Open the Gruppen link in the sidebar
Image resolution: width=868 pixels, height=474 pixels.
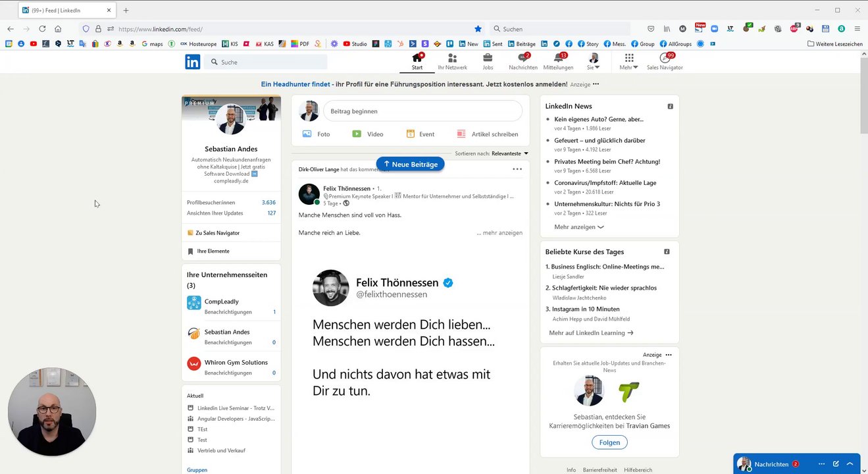[x=197, y=470]
